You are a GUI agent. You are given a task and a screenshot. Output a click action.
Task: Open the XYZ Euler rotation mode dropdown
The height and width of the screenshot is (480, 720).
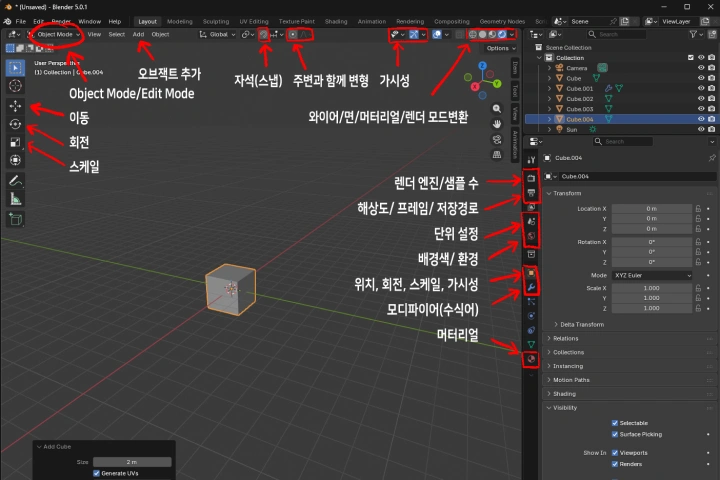click(652, 276)
